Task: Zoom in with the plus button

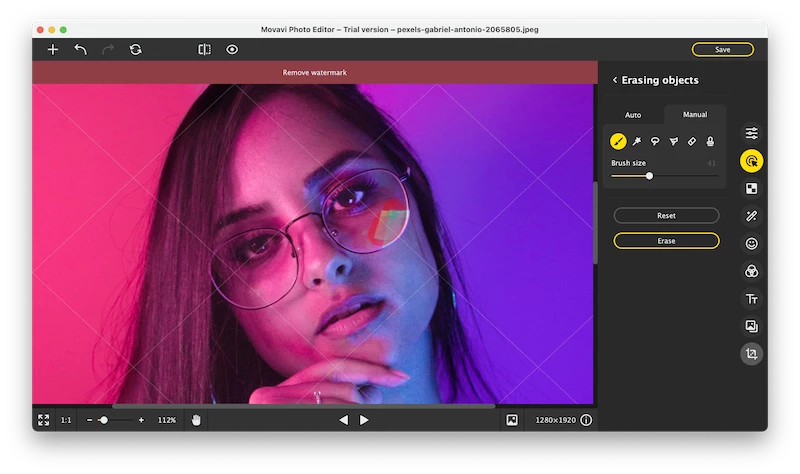Action: click(x=141, y=420)
